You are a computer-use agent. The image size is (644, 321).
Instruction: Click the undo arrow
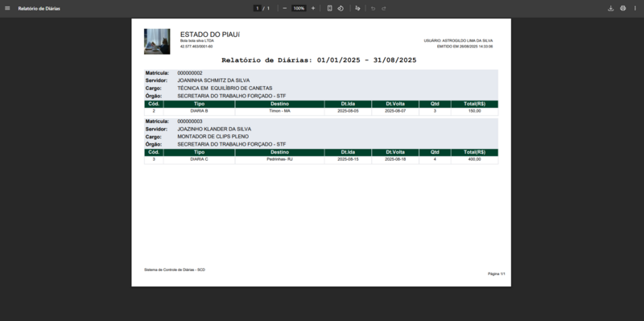(x=373, y=8)
